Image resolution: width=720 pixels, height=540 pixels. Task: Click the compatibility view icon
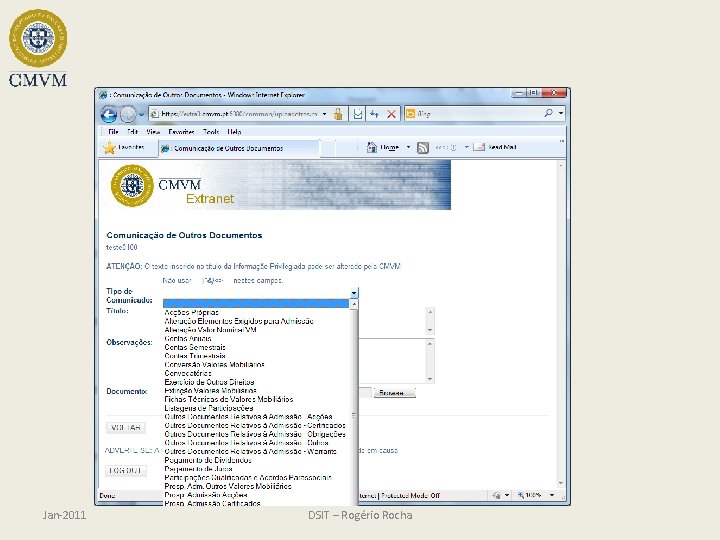[x=358, y=114]
